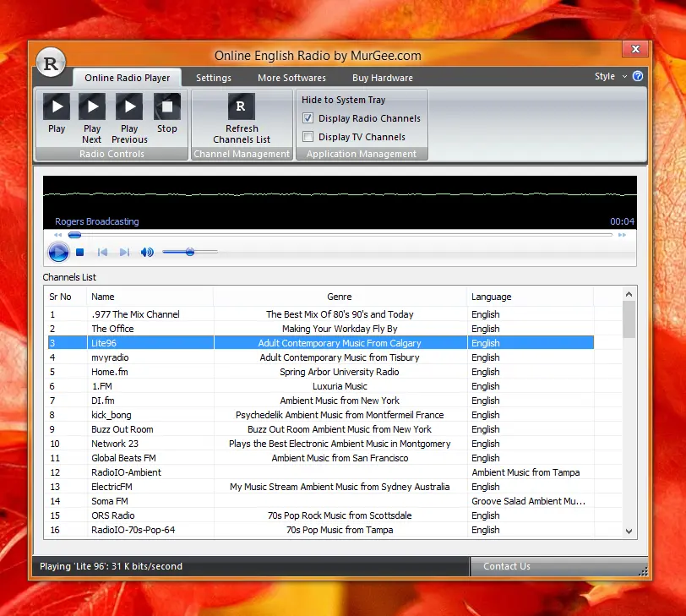Open the blue help question mark icon
The image size is (686, 616).
pyautogui.click(x=638, y=76)
